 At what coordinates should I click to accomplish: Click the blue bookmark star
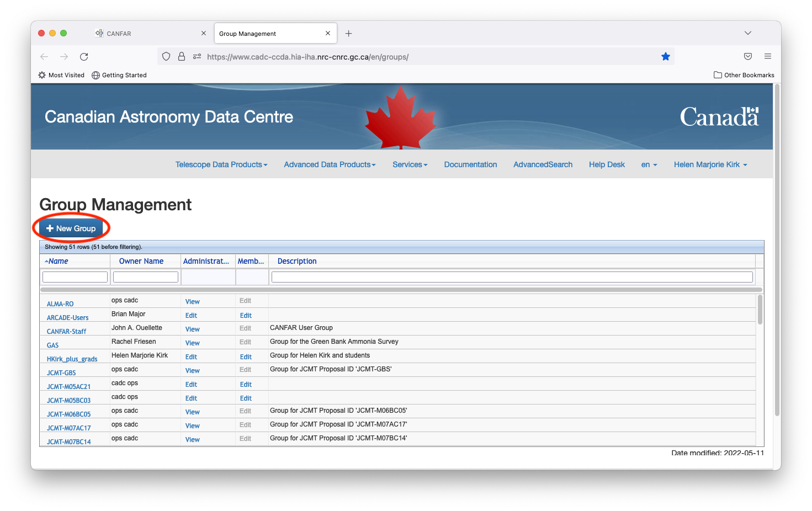click(666, 56)
